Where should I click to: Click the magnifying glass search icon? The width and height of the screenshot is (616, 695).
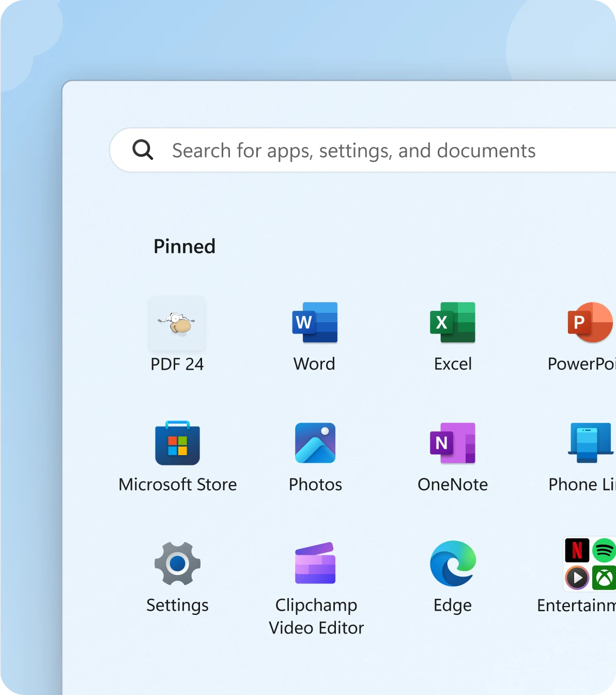coord(143,150)
